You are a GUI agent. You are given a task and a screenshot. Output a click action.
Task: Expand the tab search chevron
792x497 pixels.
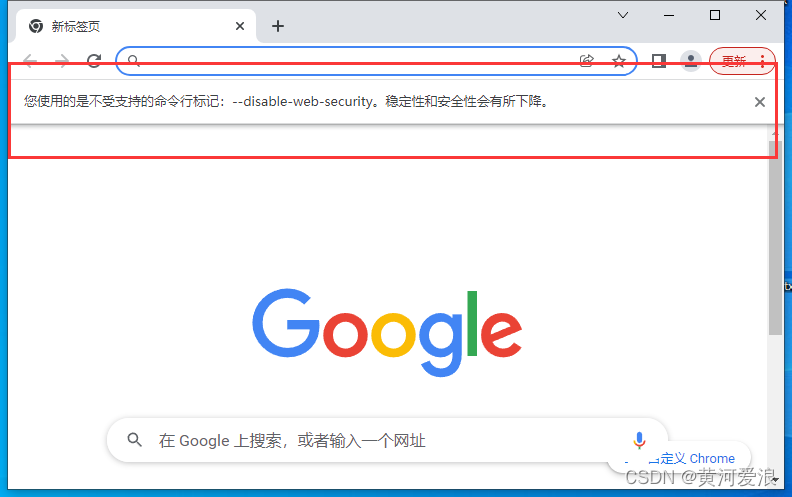point(623,15)
